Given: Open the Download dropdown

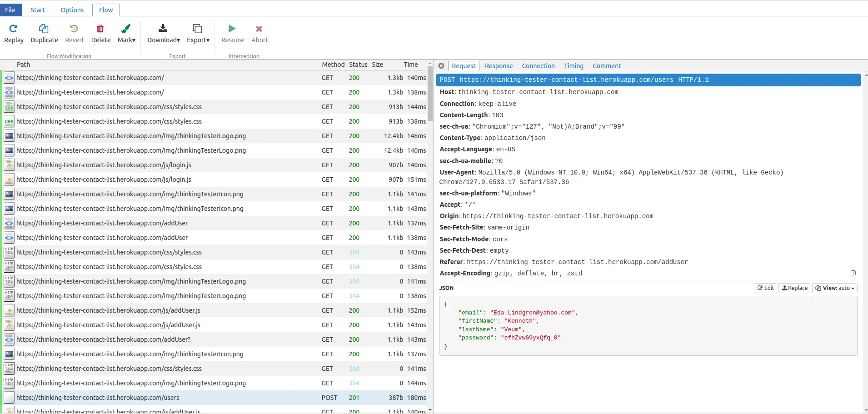Looking at the screenshot, I should click(163, 34).
